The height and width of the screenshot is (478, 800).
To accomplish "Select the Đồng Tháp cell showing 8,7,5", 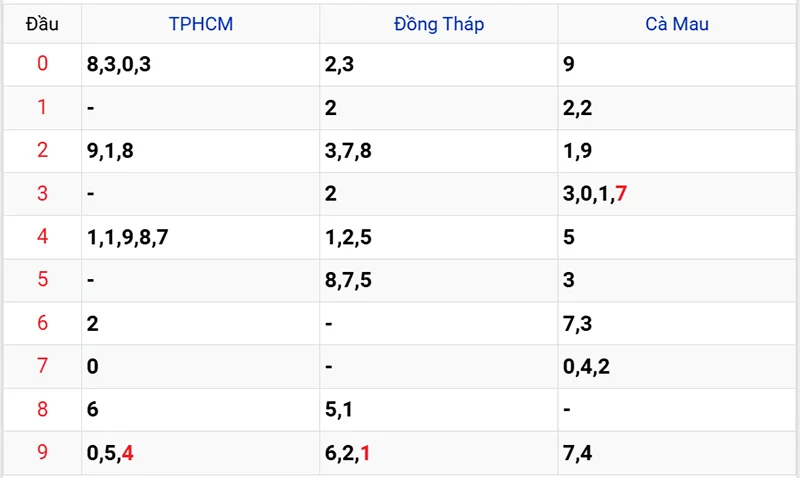I will tap(348, 280).
